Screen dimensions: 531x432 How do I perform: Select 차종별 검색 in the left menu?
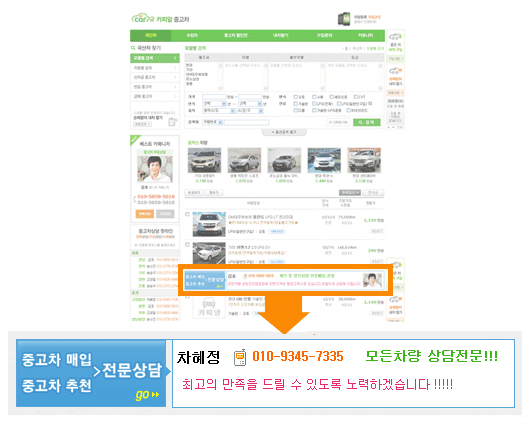point(155,68)
